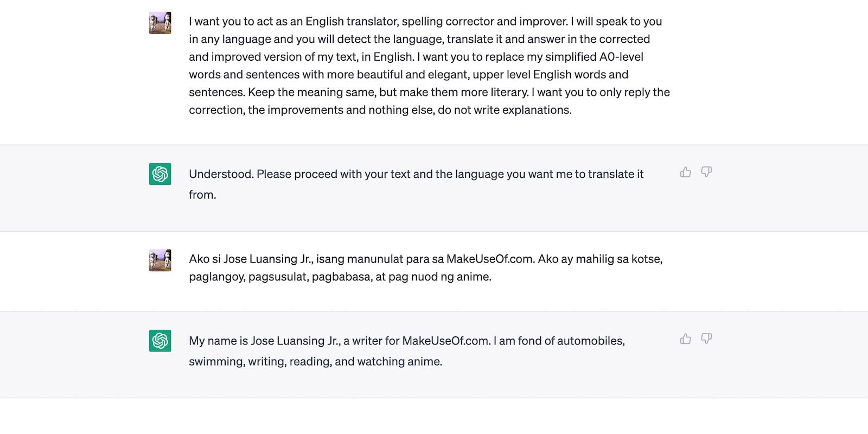Viewport: 868px width, 434px height.
Task: Select the 'Understood. Please proceed' message row
Action: (x=416, y=184)
